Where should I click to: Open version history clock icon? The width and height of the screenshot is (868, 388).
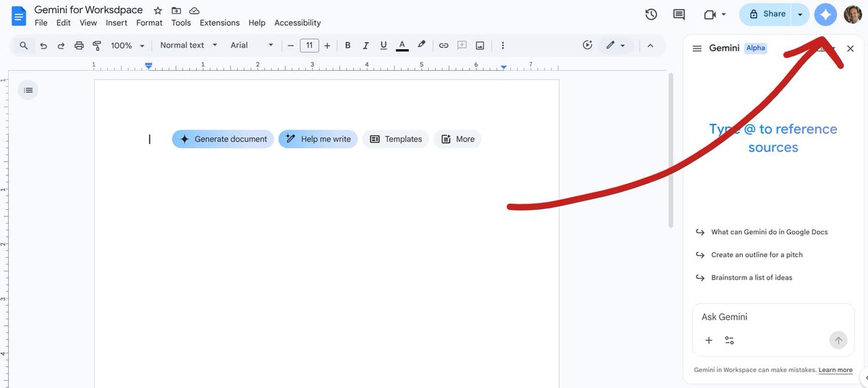pos(651,14)
